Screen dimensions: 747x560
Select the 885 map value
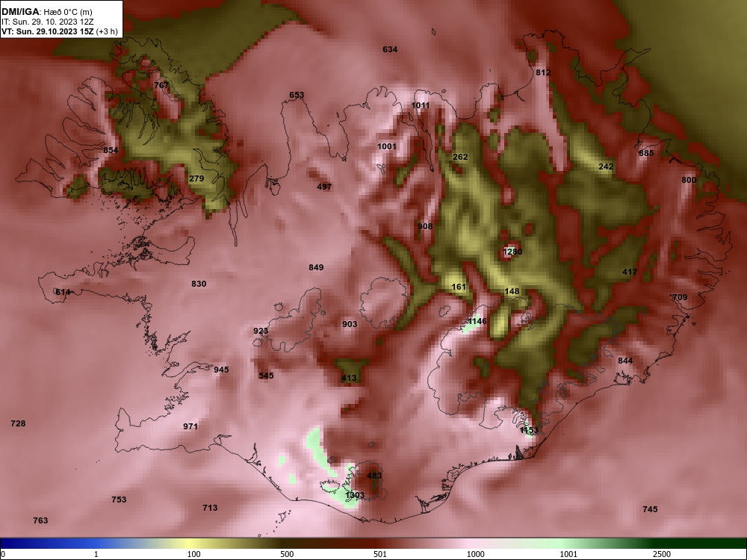tap(646, 153)
